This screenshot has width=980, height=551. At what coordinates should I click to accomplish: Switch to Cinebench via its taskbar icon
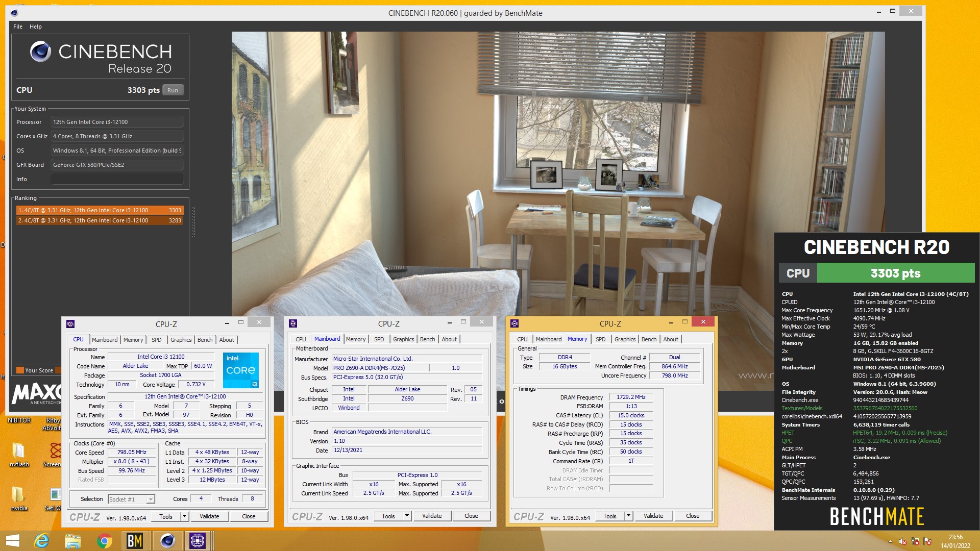click(x=167, y=541)
